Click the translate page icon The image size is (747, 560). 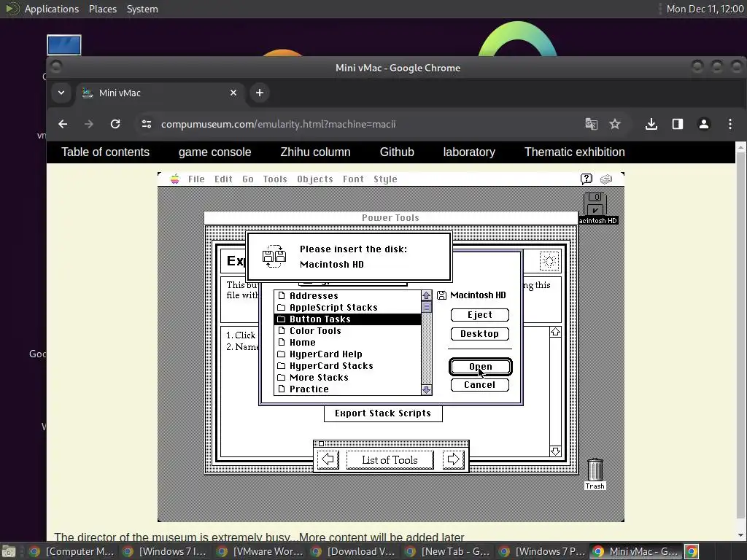pyautogui.click(x=591, y=124)
